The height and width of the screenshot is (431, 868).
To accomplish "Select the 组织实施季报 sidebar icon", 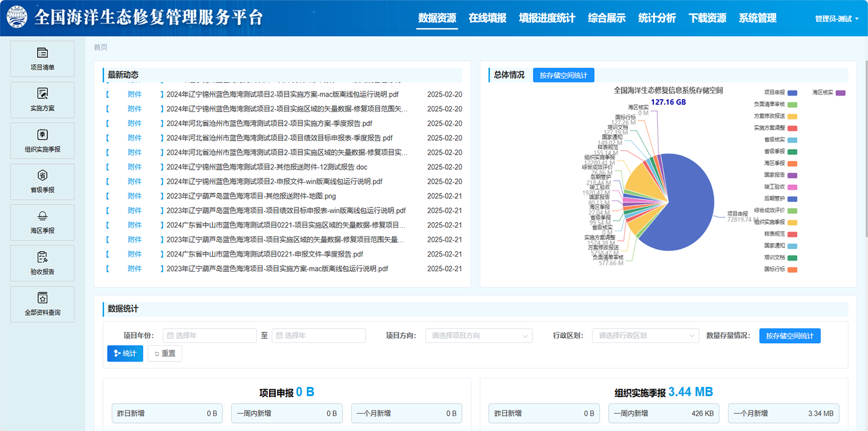I will [42, 135].
